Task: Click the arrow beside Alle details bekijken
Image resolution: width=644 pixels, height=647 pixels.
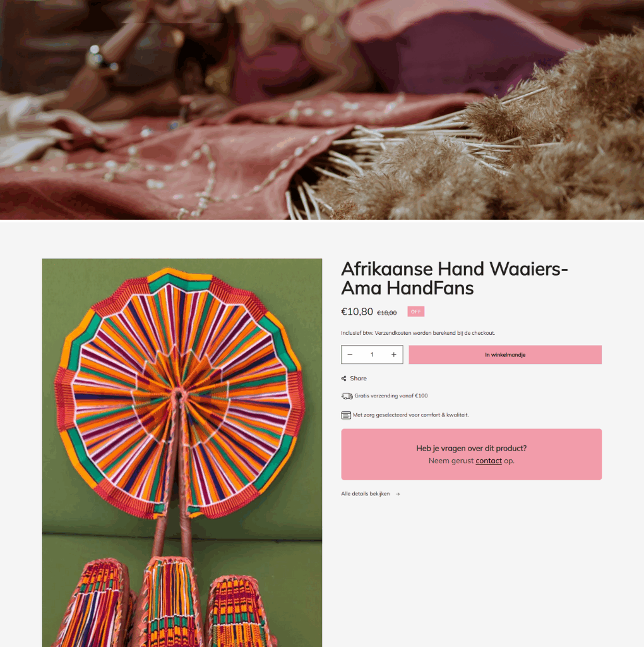Action: [398, 494]
